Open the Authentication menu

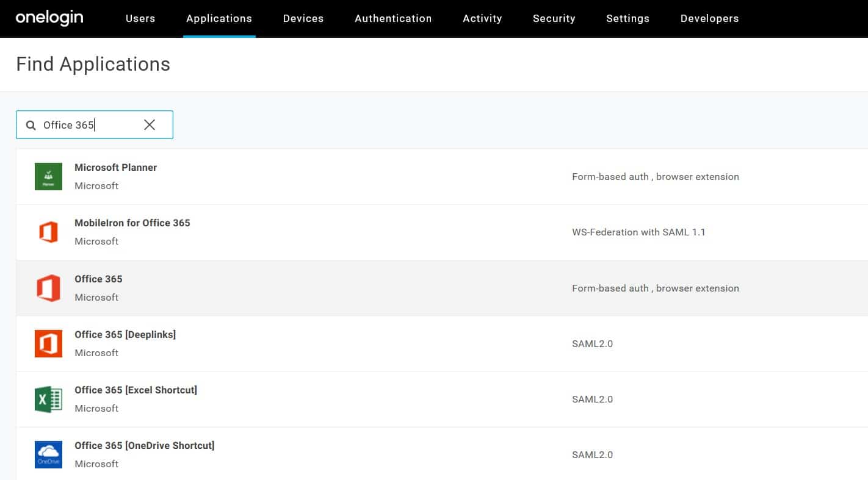[x=393, y=18]
